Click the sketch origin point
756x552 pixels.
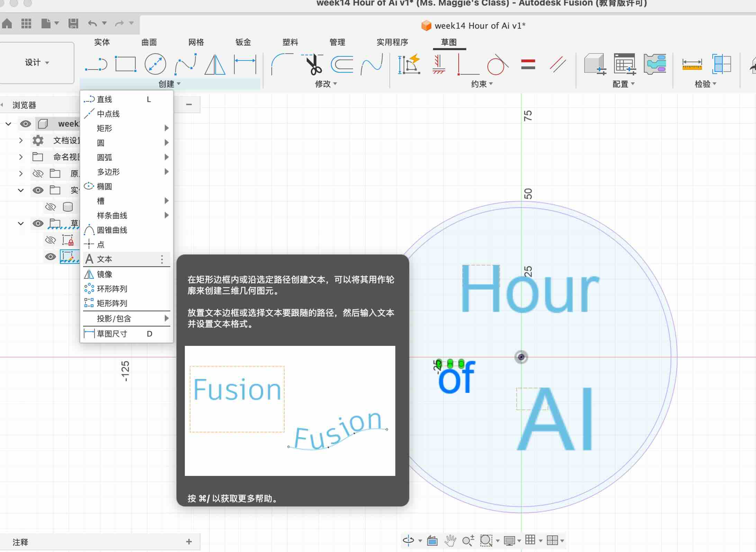pyautogui.click(x=521, y=357)
